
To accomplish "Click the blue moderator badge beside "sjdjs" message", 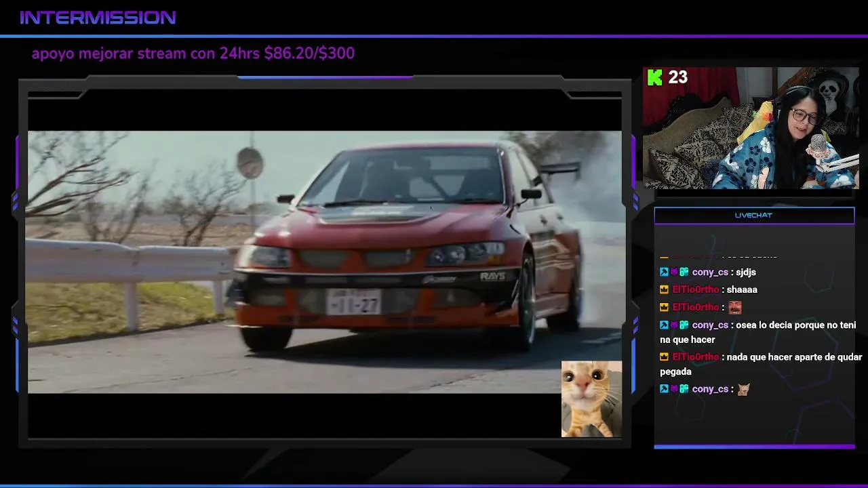I will pos(664,272).
